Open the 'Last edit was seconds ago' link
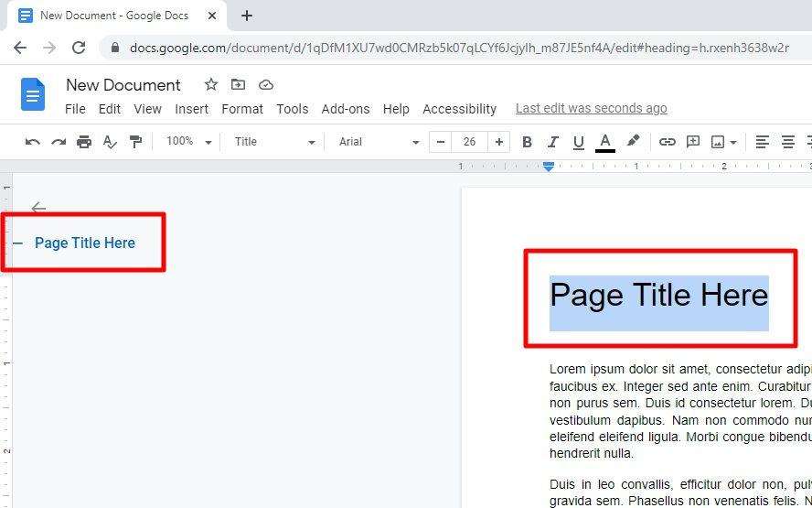812x508 pixels. [x=592, y=108]
